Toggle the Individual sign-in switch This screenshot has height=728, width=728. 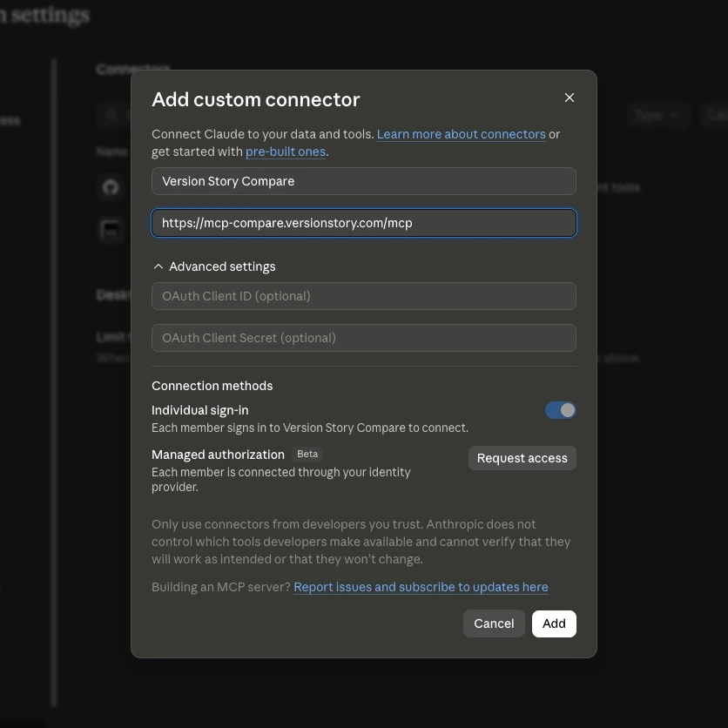561,410
